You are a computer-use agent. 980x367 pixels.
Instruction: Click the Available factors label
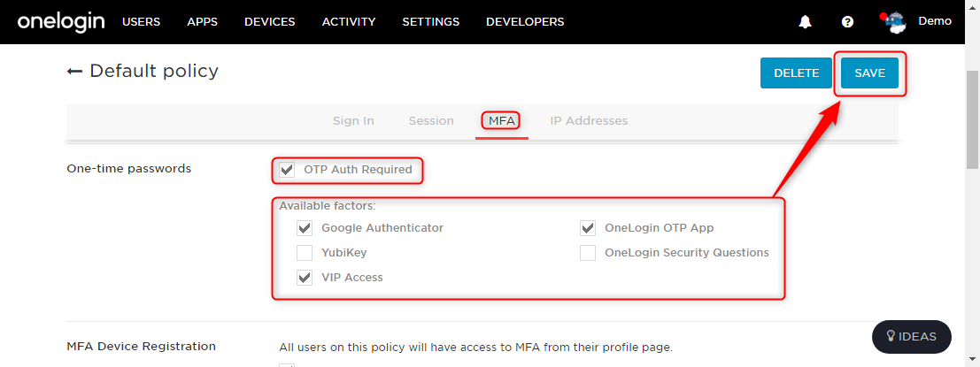click(328, 205)
